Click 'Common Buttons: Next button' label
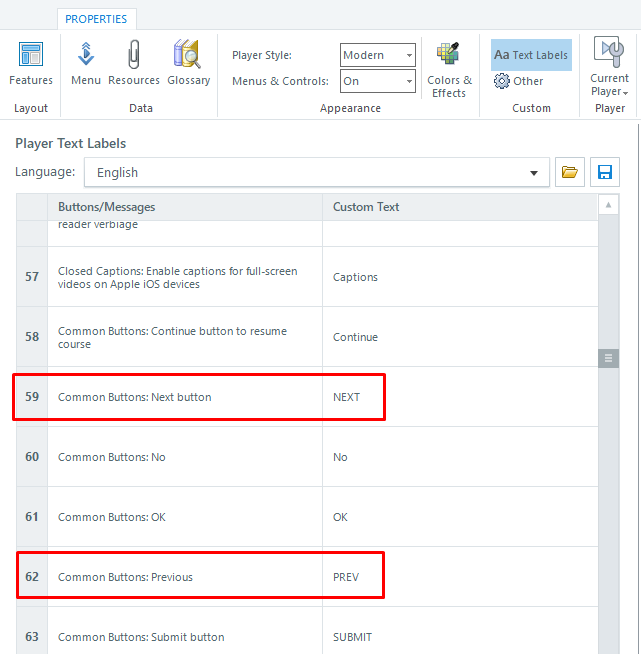Screen dimensions: 641x654 (x=135, y=397)
